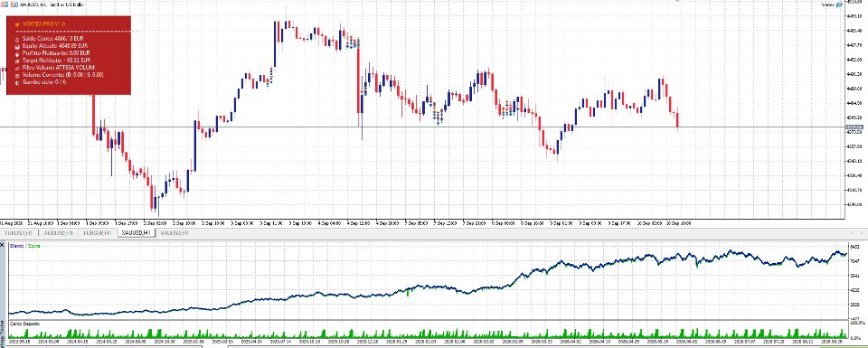Select the active XAUUSD,H1 chart tab
The width and height of the screenshot is (868, 348).
[137, 233]
